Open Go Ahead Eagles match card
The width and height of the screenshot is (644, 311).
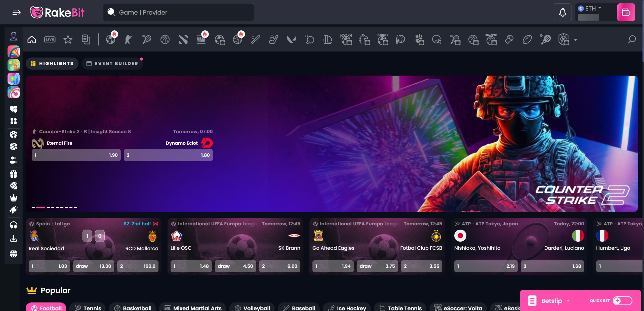pos(377,247)
